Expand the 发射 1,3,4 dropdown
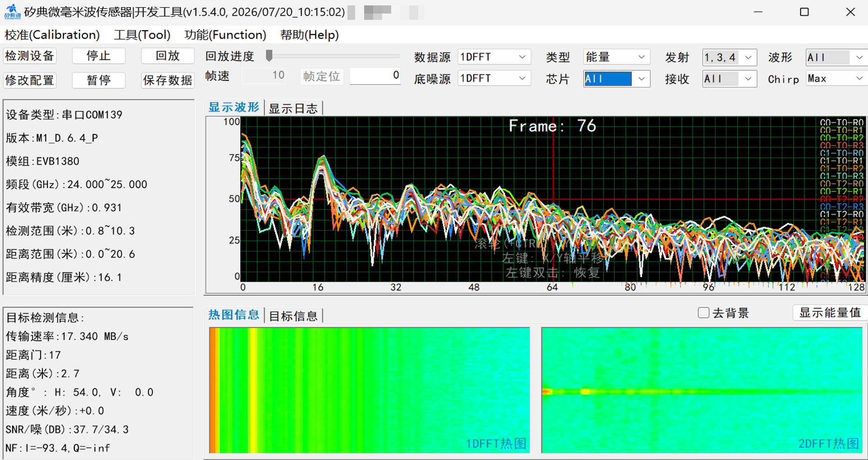Viewport: 868px width, 460px height. 729,57
